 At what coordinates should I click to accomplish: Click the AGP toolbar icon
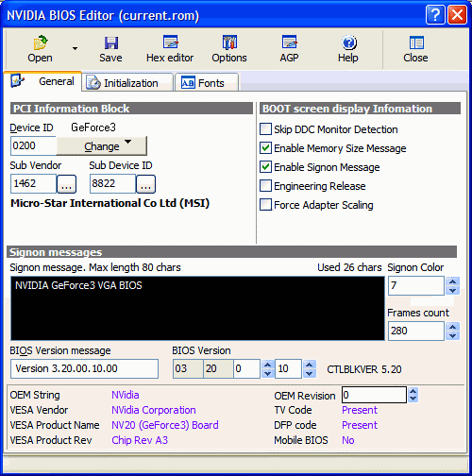(289, 42)
